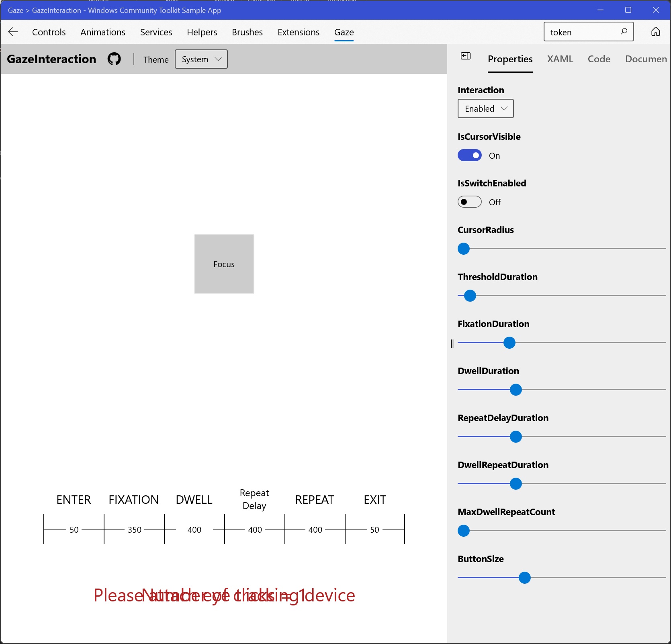Switch to the XAML tab
The image size is (671, 644).
[x=560, y=59]
